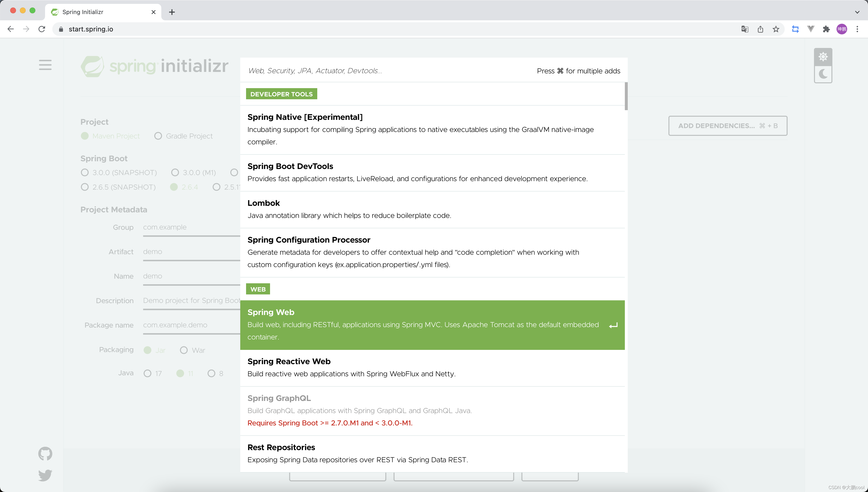Click the enter arrow on Spring Web
This screenshot has height=492, width=868.
[613, 325]
